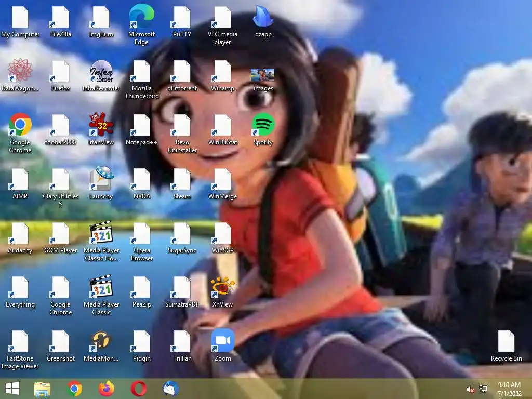Launch Firefox from the taskbar
Screen dimensions: 532x399
107,389
